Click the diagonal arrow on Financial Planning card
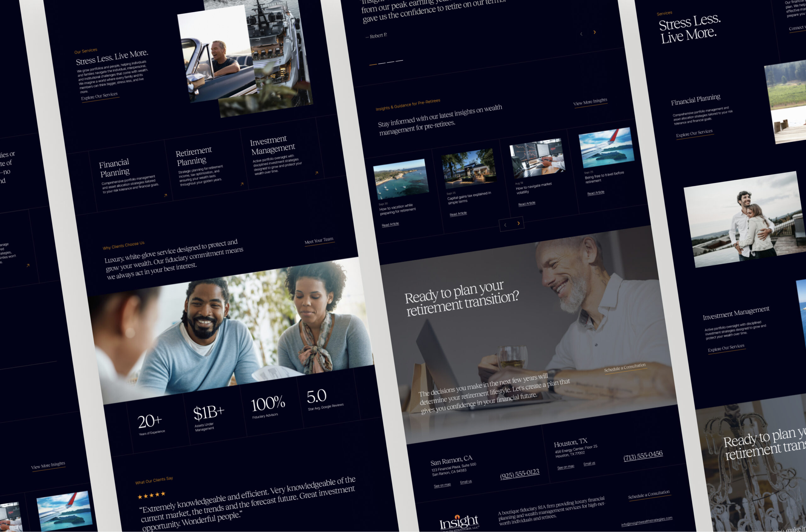Screen dimensions: 806x532 pyautogui.click(x=165, y=195)
